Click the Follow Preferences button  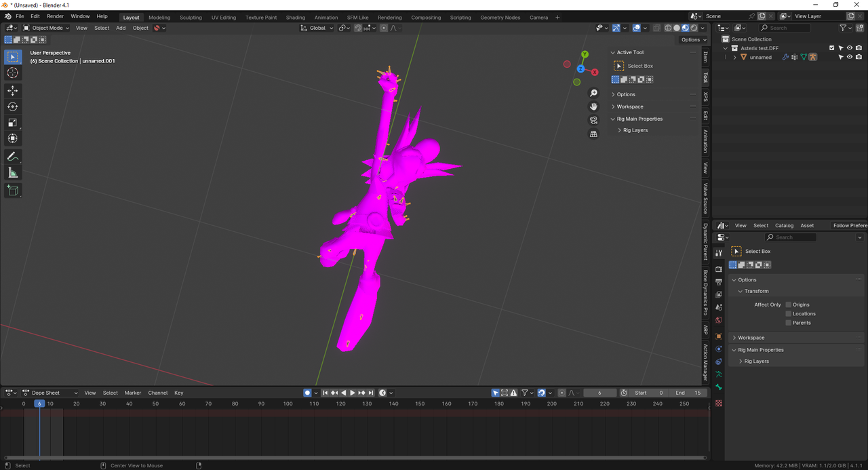850,225
